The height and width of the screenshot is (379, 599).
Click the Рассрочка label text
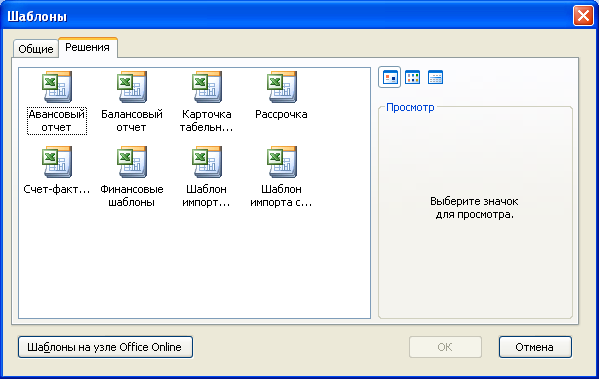282,114
